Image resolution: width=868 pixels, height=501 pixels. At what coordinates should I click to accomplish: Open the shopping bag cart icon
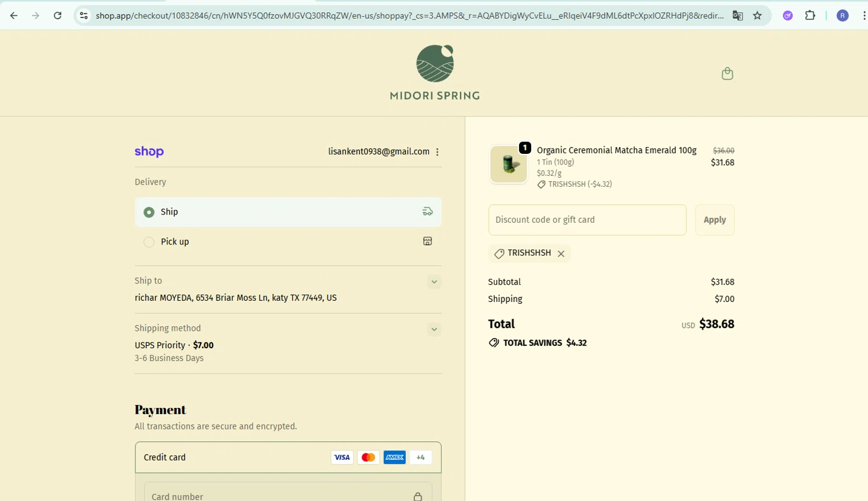point(727,73)
